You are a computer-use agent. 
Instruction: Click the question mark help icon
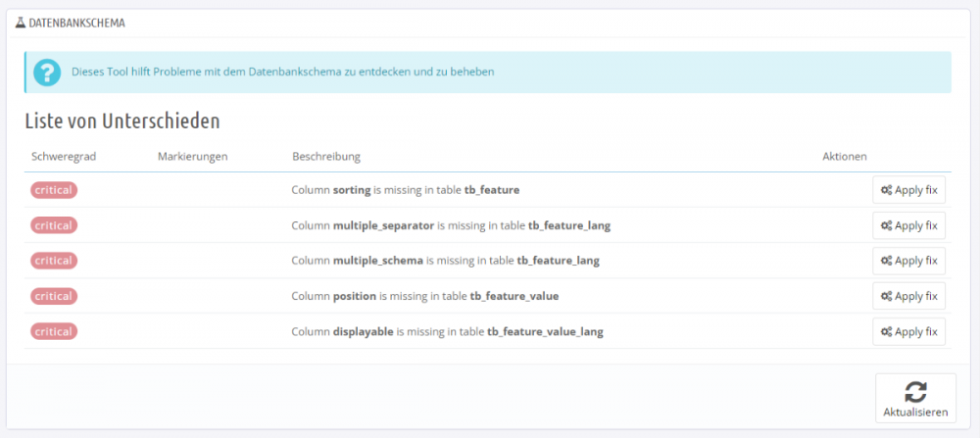click(46, 73)
